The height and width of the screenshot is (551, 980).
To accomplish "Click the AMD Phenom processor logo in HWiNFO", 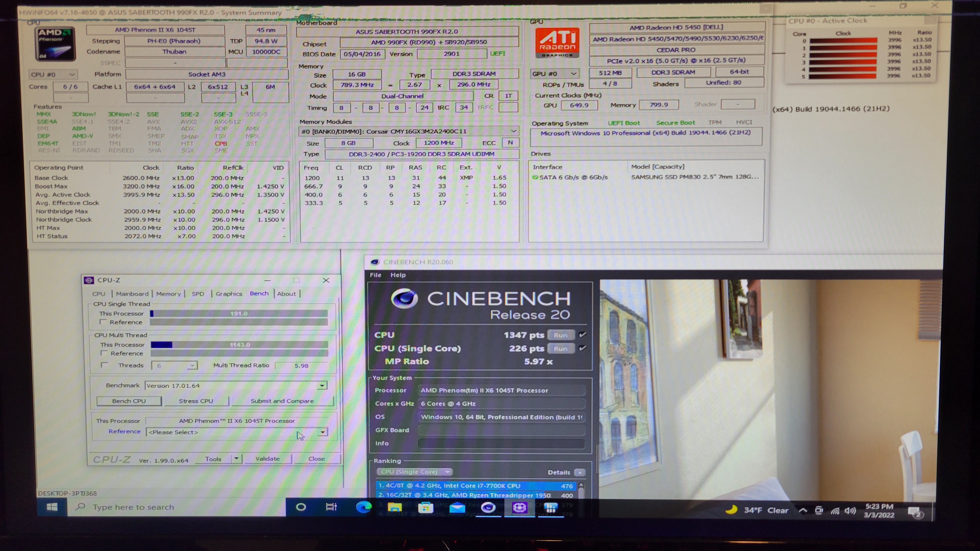I will click(x=56, y=44).
